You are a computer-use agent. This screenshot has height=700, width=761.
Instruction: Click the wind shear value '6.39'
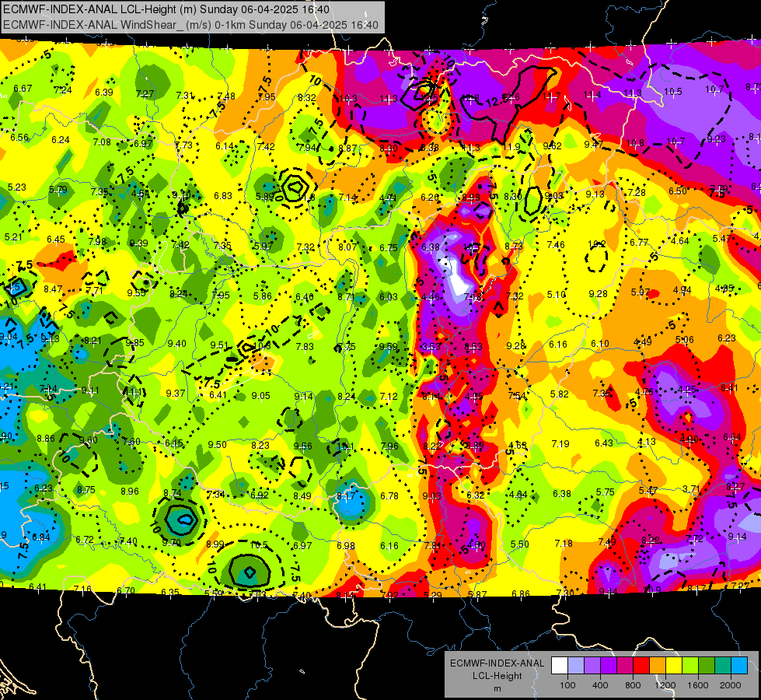(104, 93)
